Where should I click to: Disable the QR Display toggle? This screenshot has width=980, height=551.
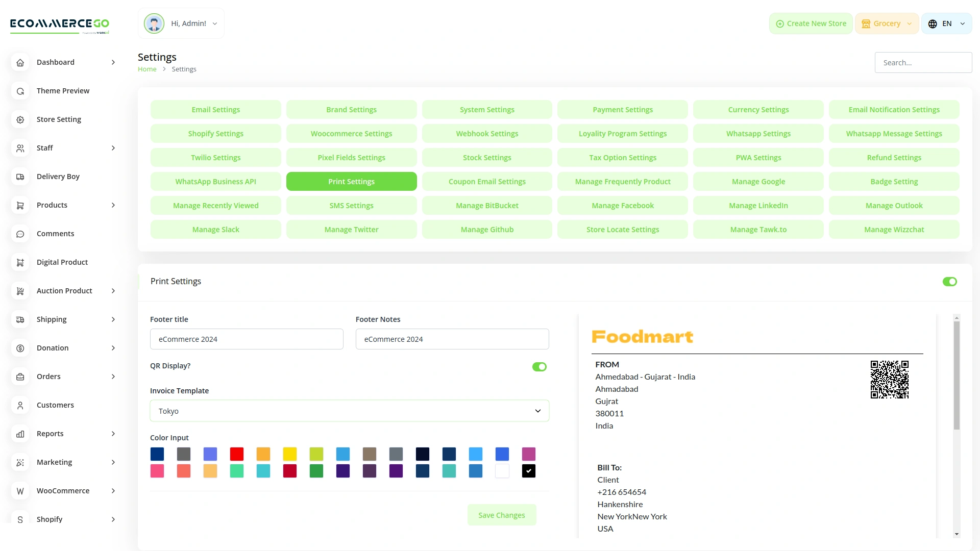point(539,367)
